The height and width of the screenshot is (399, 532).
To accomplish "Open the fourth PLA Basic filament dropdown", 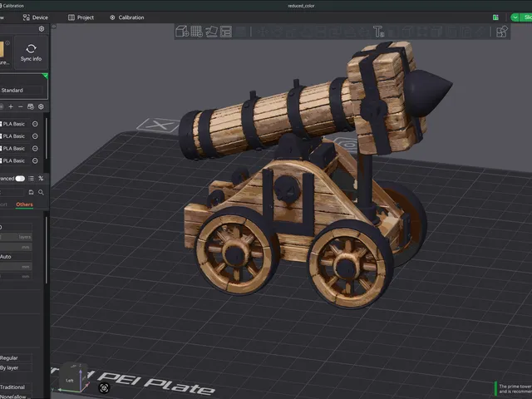I will 13,160.
